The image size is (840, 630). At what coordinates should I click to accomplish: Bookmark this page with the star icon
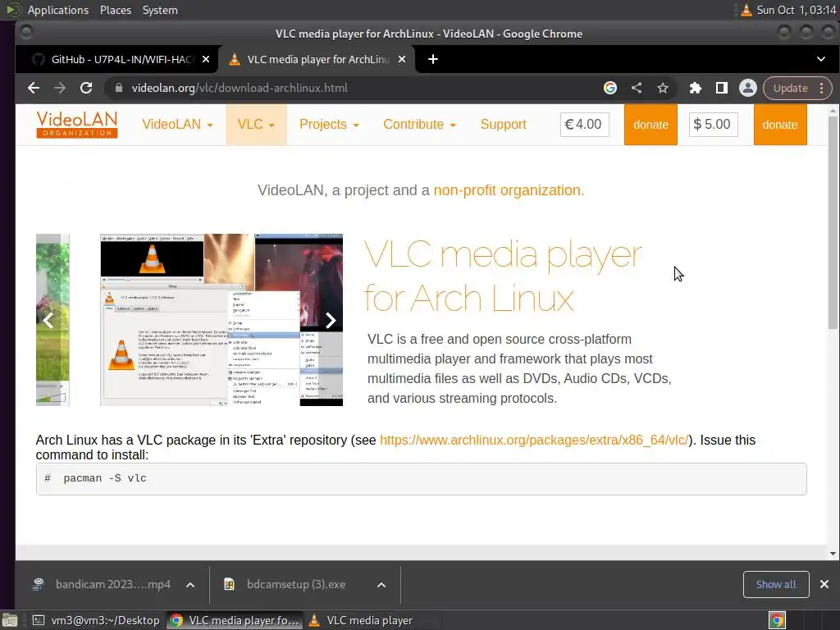pyautogui.click(x=663, y=88)
